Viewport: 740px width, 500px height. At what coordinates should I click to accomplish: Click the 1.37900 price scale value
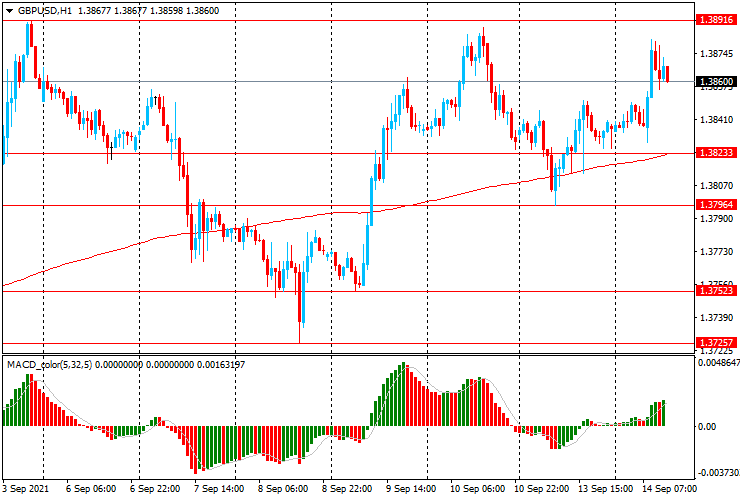coord(717,219)
